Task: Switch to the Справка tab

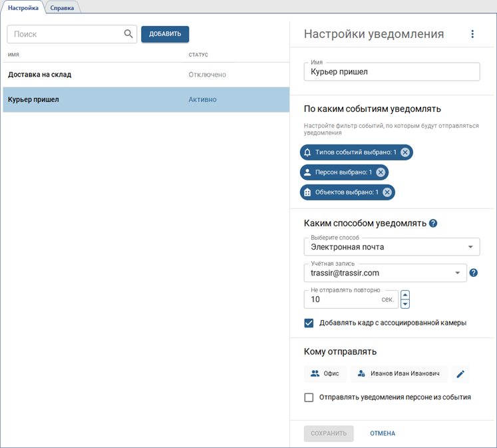Action: pyautogui.click(x=62, y=7)
